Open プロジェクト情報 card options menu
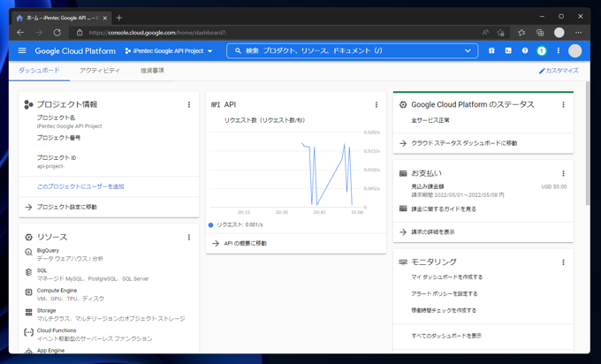Image resolution: width=601 pixels, height=364 pixels. 189,104
